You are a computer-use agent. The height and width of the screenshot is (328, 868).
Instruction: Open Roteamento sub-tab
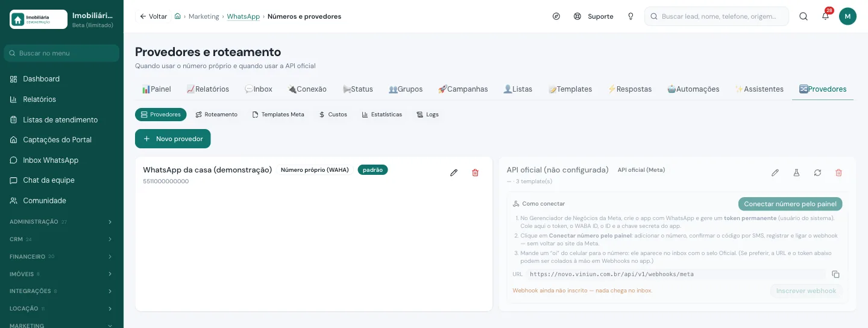216,115
